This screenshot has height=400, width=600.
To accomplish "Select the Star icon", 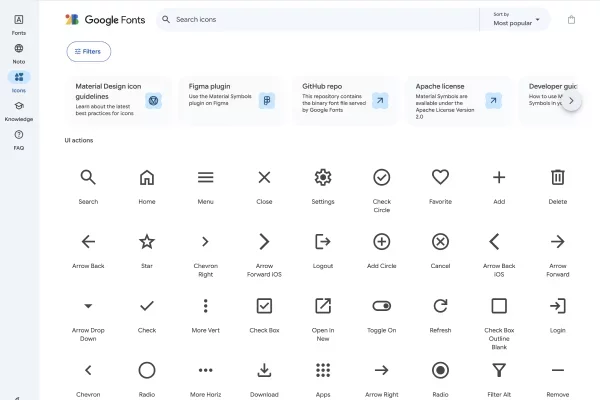I will [x=147, y=242].
